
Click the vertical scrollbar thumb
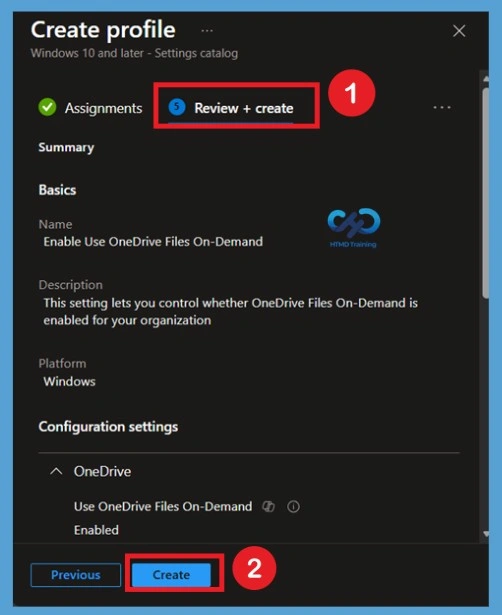coord(486,192)
